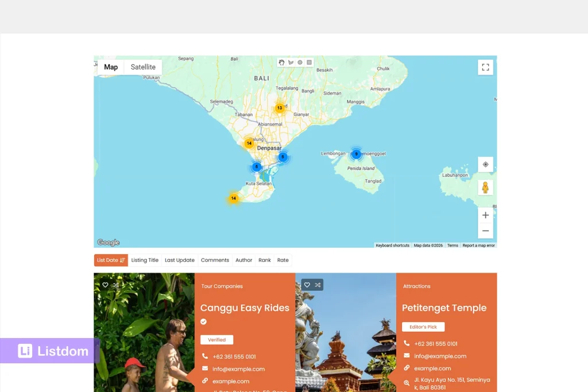Viewport: 588px width, 392px height.
Task: Open the yellow 14 cluster below Kuta Selatan
Action: point(234,198)
